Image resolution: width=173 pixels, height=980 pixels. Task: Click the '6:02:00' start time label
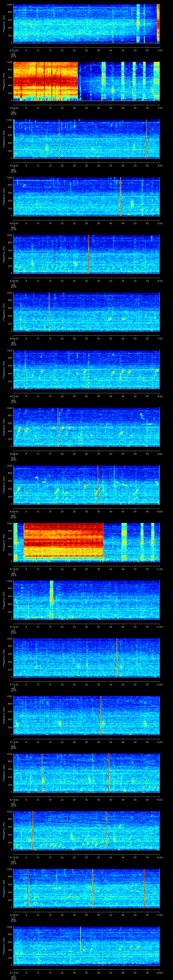[14, 108]
